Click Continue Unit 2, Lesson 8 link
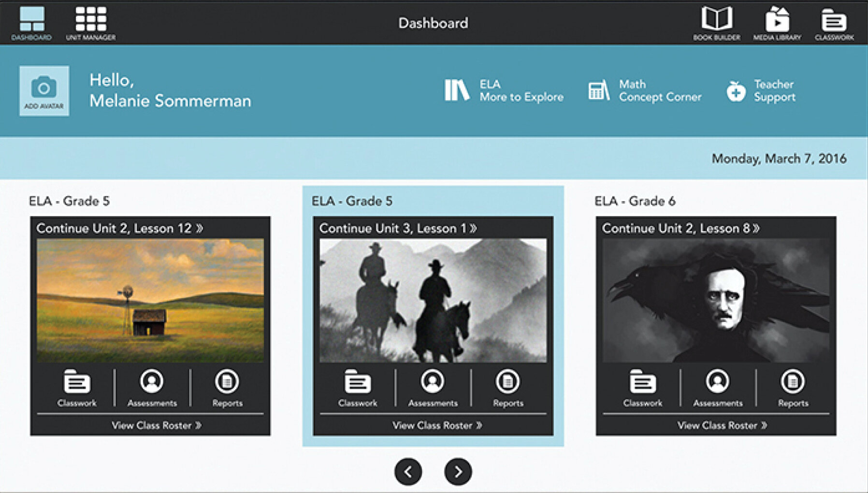Image resolution: width=868 pixels, height=493 pixels. (681, 228)
